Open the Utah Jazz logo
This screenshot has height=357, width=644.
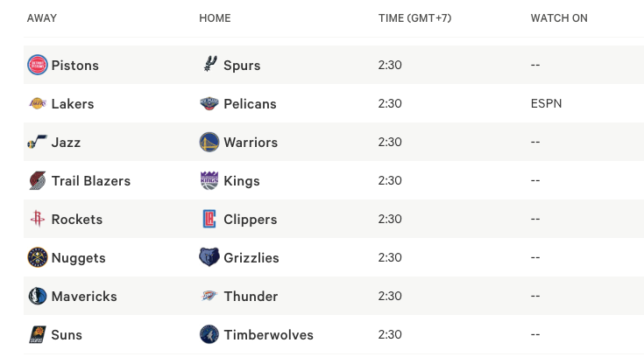point(38,142)
